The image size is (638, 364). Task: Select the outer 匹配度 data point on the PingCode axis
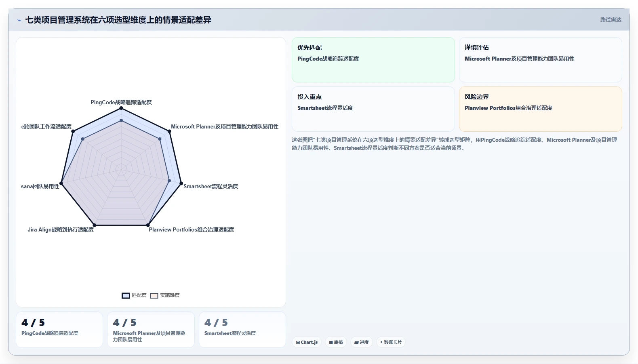pos(121,108)
